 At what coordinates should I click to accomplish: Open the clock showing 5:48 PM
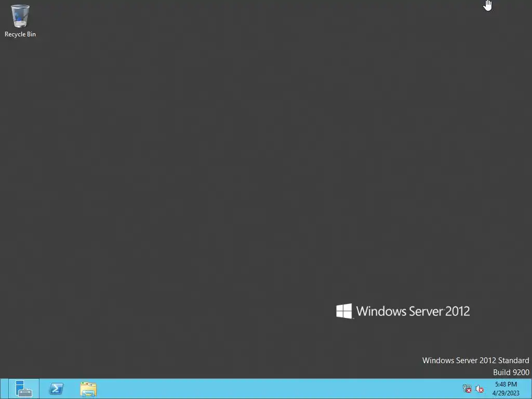tap(506, 389)
